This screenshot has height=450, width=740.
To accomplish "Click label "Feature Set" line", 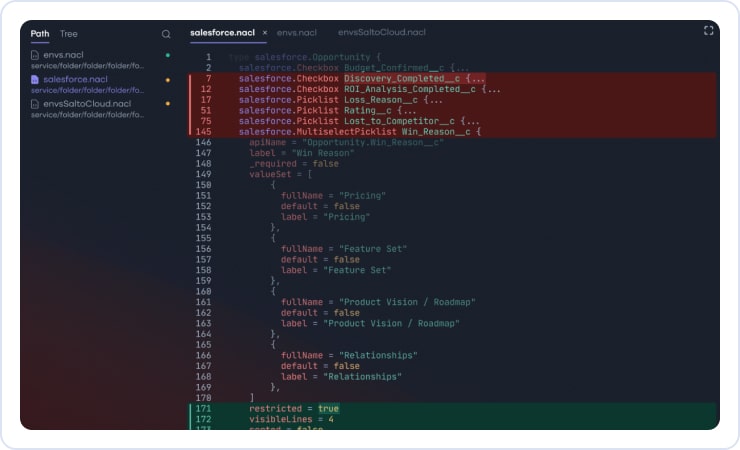I will pyautogui.click(x=336, y=270).
